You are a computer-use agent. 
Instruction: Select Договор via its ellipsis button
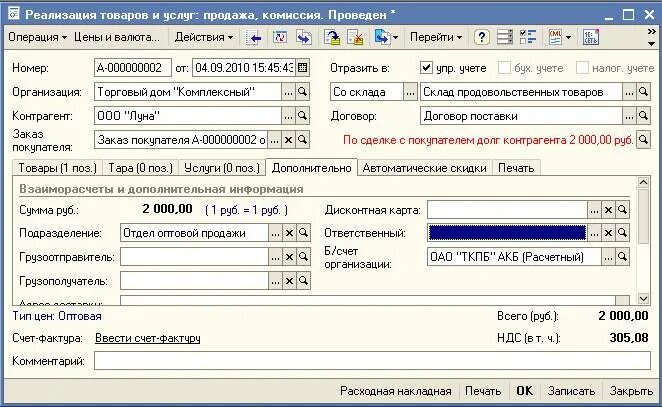[x=629, y=116]
